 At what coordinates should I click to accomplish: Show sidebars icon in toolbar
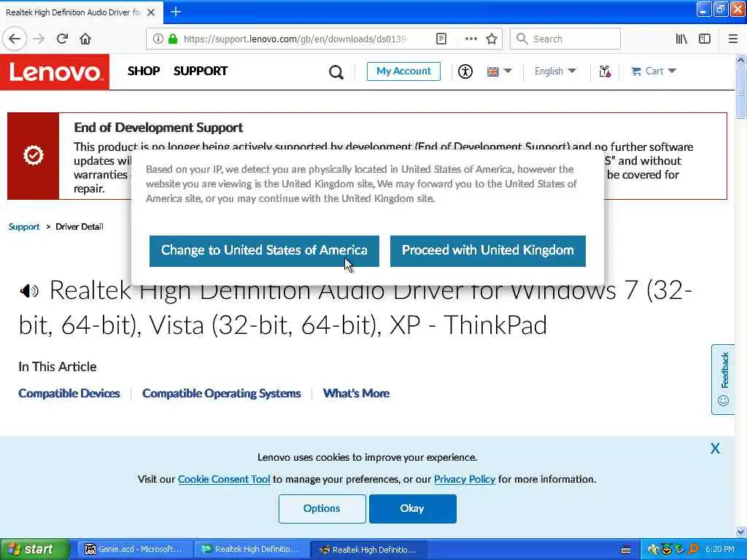(705, 39)
